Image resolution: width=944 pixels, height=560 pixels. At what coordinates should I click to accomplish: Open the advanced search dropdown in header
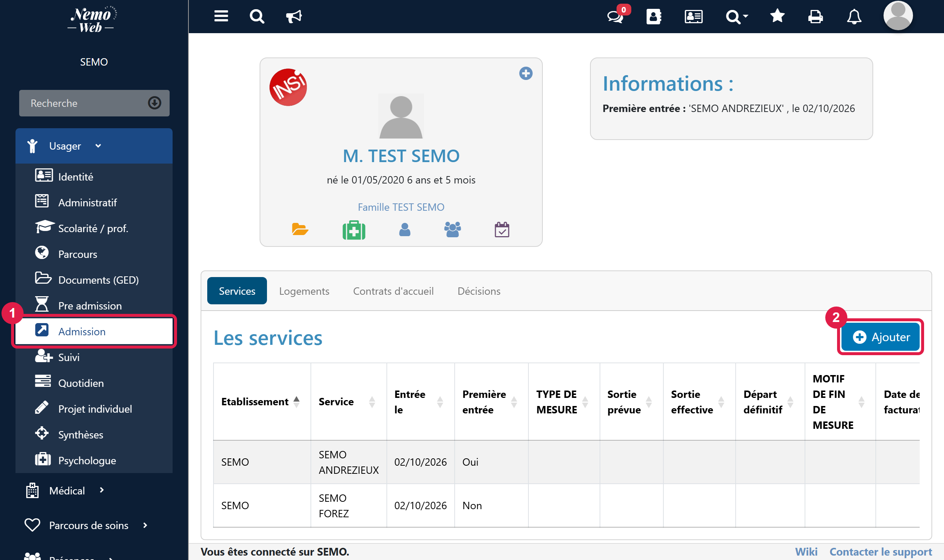[737, 16]
